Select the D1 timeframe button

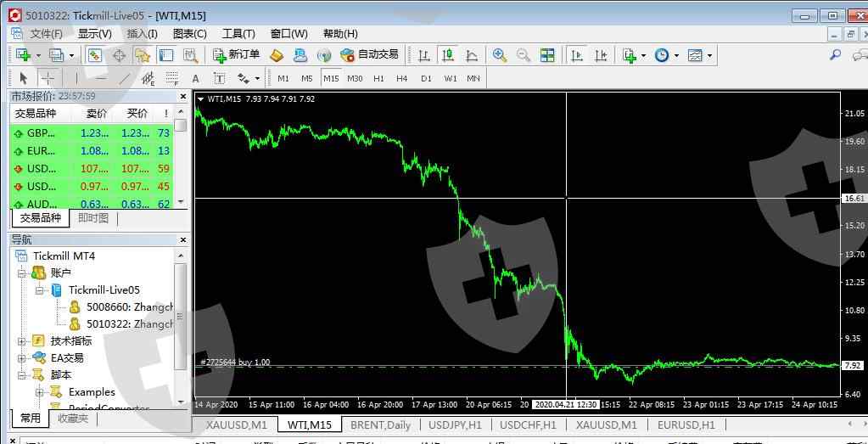click(x=426, y=78)
